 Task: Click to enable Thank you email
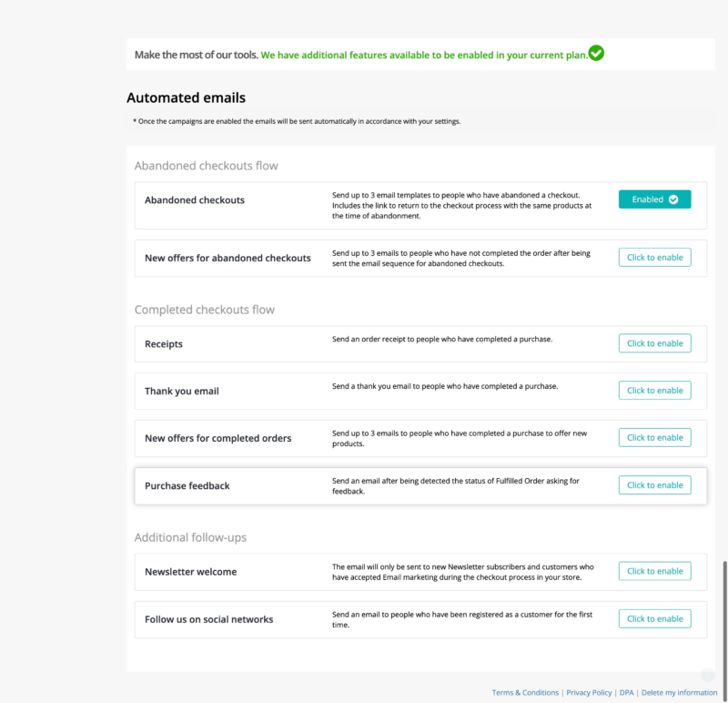point(654,391)
